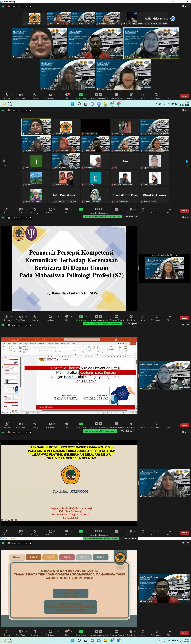Click Undo in the shared PowerPoint ribbon

4,347
